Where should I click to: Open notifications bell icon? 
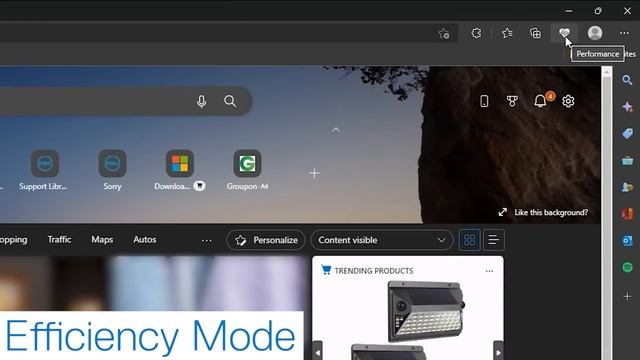pyautogui.click(x=540, y=101)
